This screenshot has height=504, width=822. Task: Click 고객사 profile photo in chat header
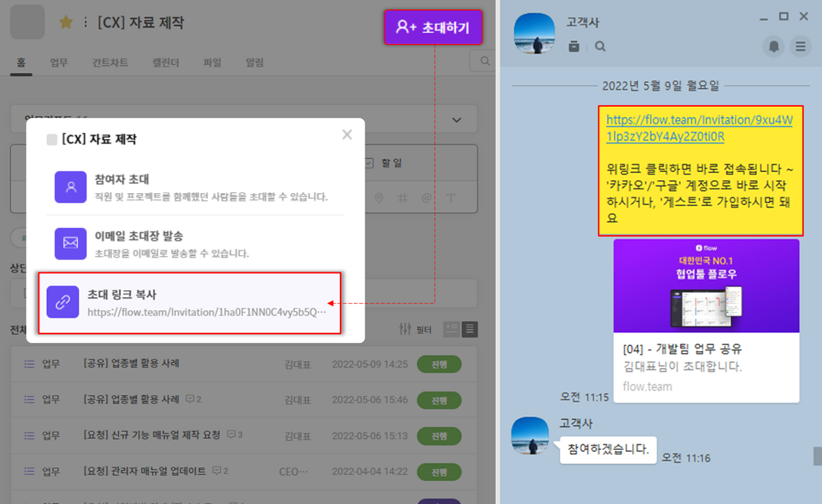[x=535, y=33]
